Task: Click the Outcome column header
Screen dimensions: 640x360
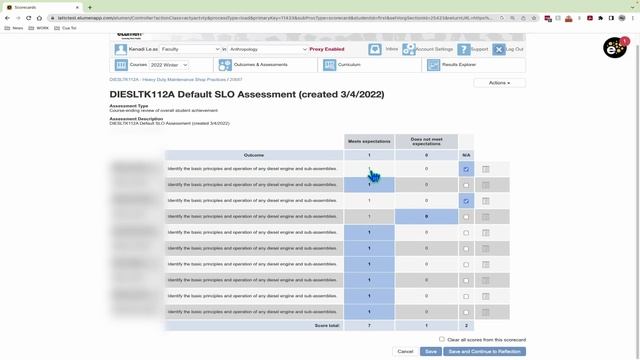Action: click(254, 155)
